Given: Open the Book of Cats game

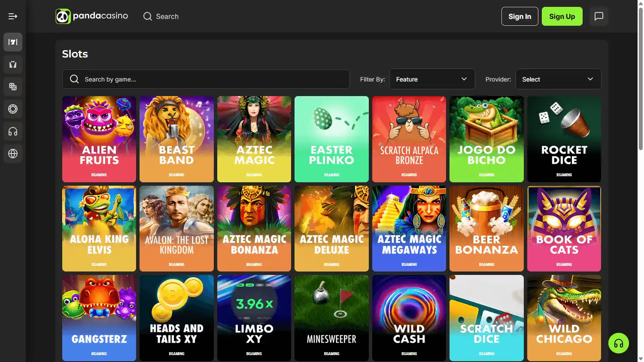Looking at the screenshot, I should click(564, 229).
